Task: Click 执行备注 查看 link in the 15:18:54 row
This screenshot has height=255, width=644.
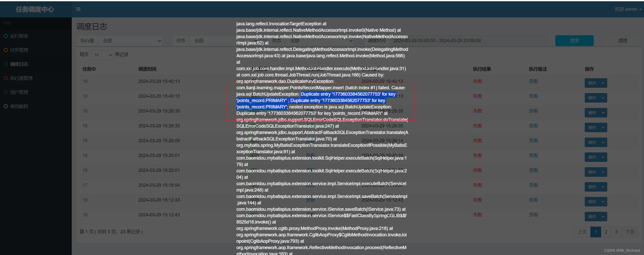Action: (x=533, y=185)
